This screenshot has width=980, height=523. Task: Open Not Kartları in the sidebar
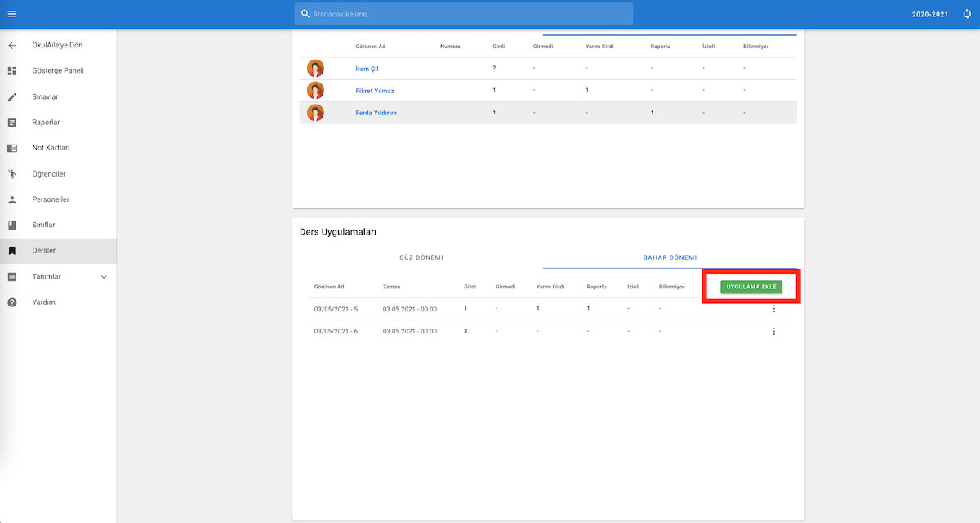click(58, 148)
